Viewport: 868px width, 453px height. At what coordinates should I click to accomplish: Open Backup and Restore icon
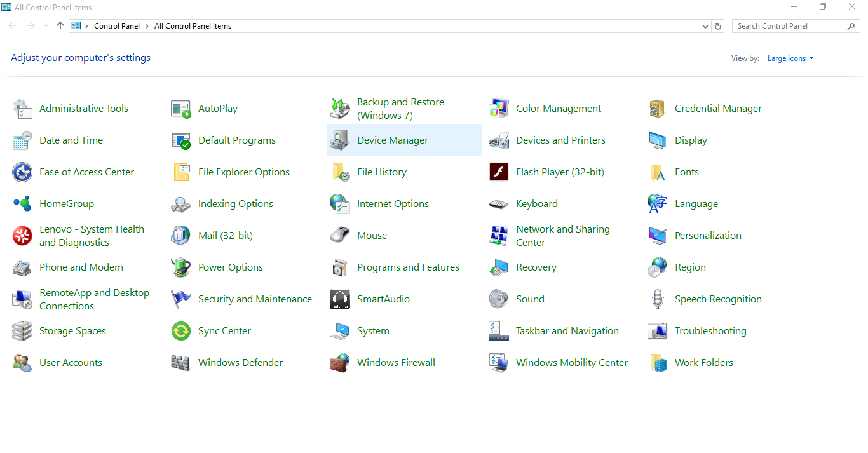340,109
